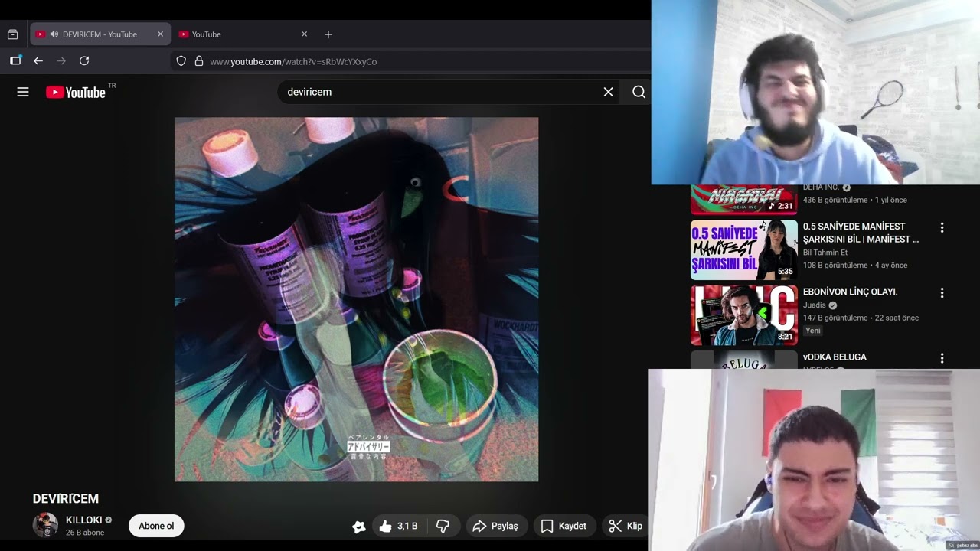The image size is (980, 551).
Task: Click the 'Yeni' badge under Juadis
Action: [x=813, y=331]
